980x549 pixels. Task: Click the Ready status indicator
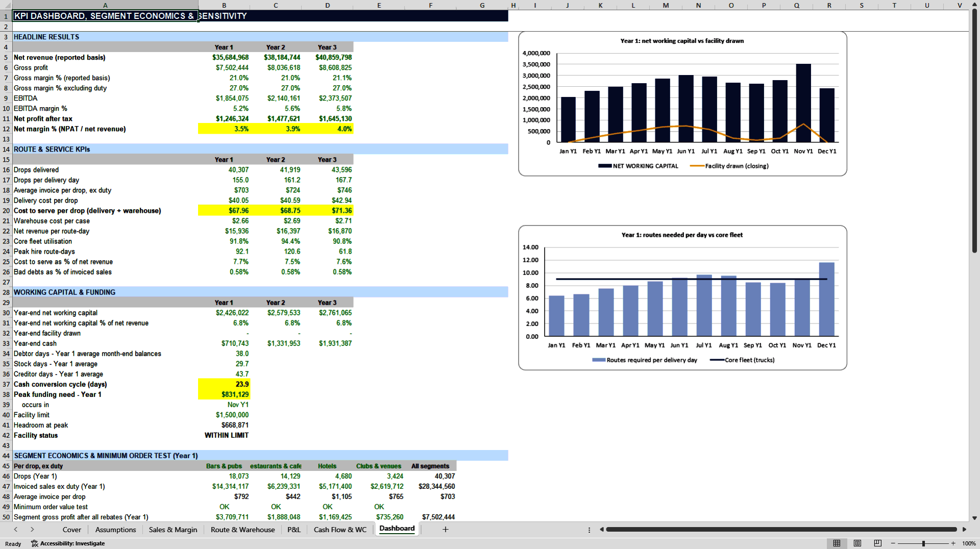(x=13, y=544)
